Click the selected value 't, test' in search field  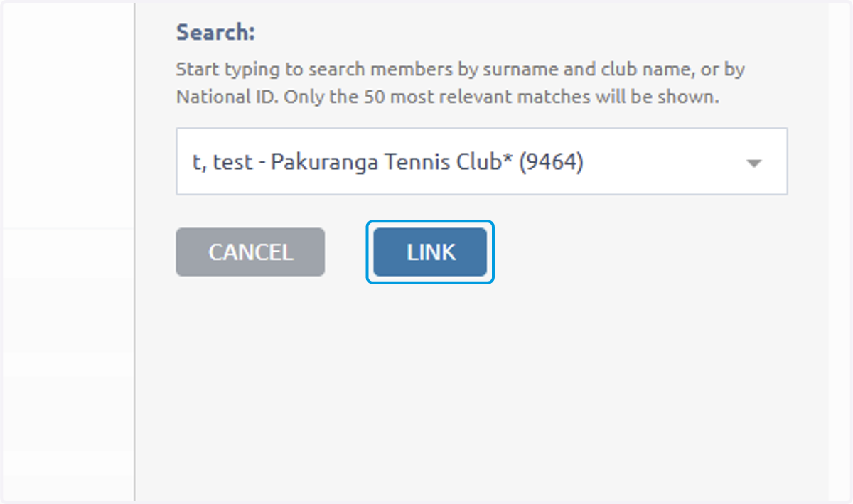(x=222, y=163)
